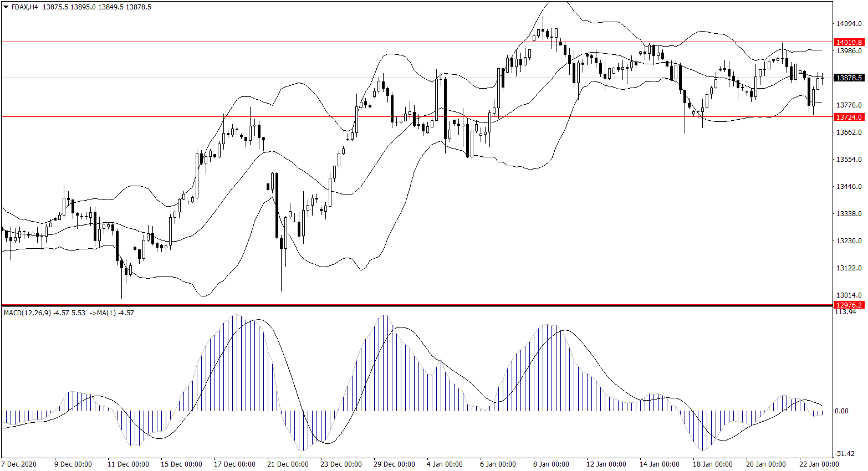
Task: Click the 113.94 MACD scale maximum
Action: coord(845,312)
